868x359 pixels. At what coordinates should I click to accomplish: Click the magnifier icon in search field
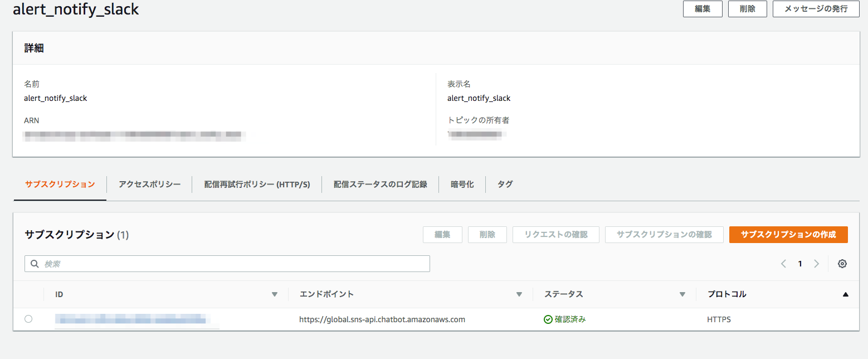click(x=35, y=264)
